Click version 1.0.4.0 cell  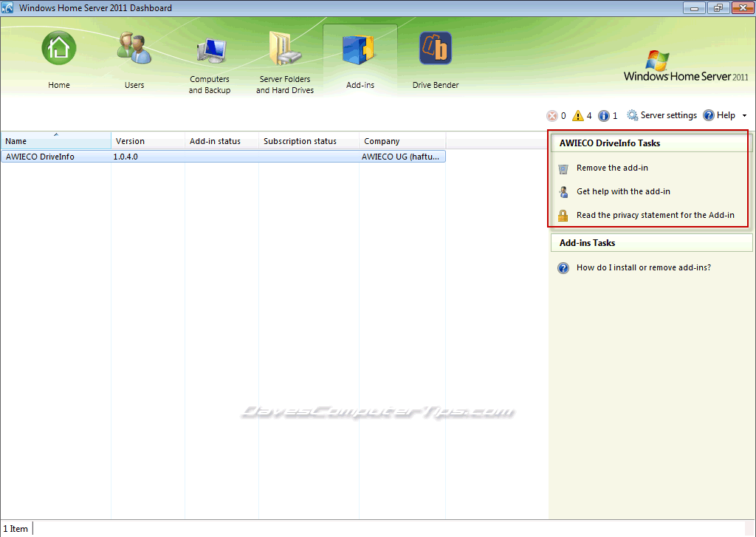coord(126,157)
